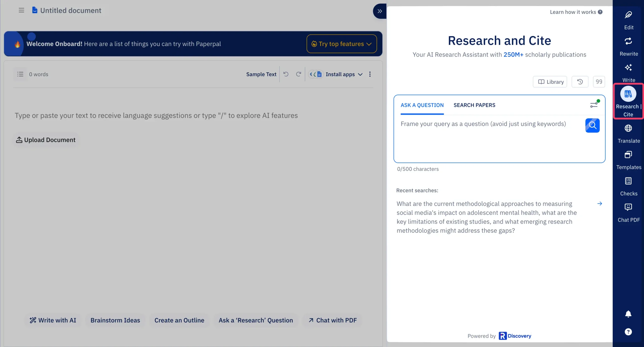Select the recent search about adolescent mental health
The height and width of the screenshot is (347, 644).
point(487,217)
